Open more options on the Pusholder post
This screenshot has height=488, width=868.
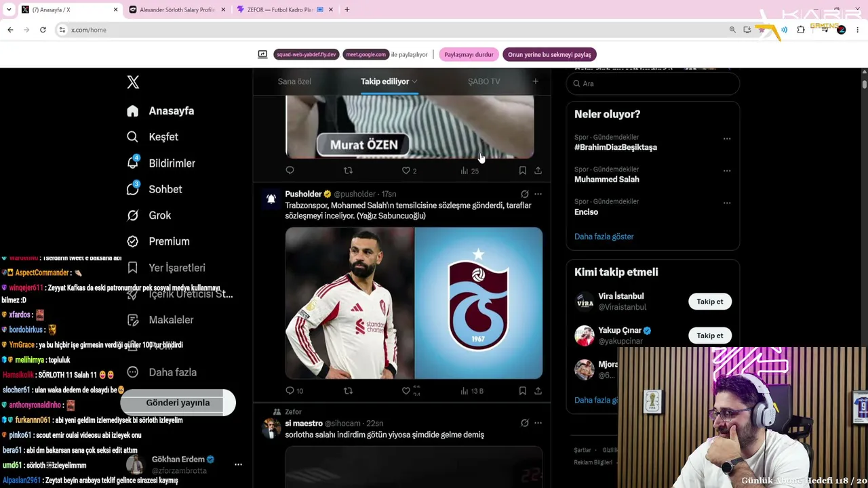[x=538, y=194]
